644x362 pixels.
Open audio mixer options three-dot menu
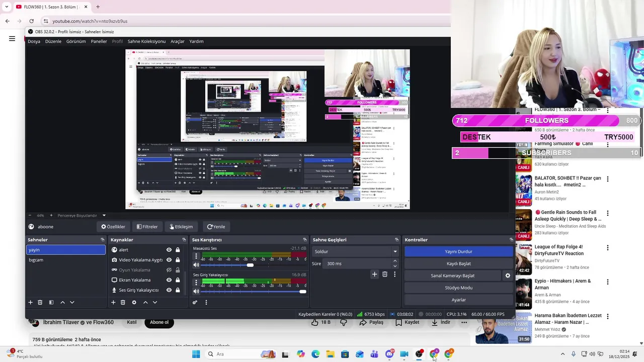(x=206, y=302)
